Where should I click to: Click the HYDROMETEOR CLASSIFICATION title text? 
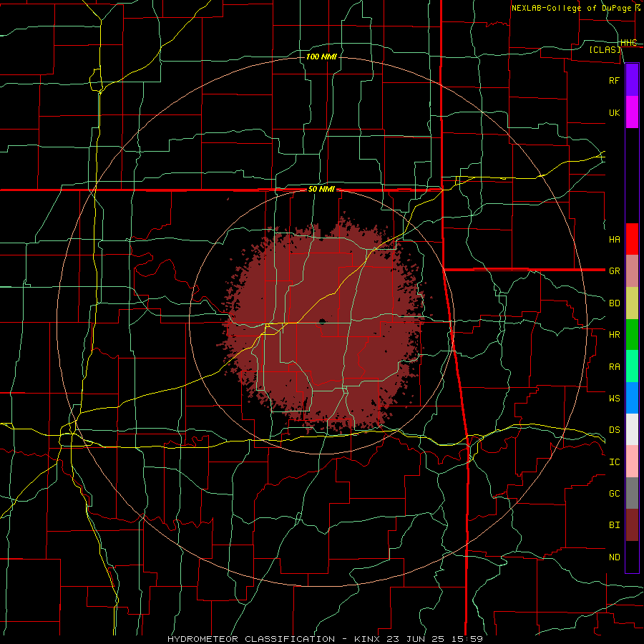point(251,639)
